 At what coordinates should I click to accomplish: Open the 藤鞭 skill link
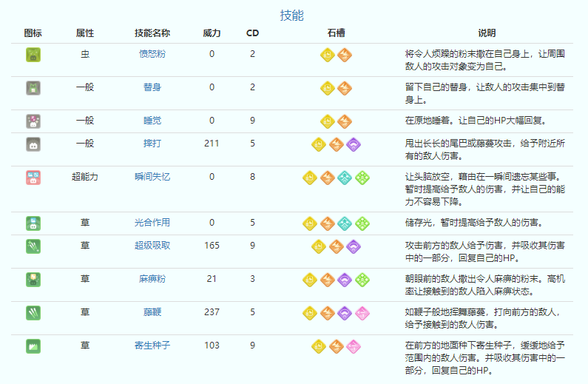point(152,312)
